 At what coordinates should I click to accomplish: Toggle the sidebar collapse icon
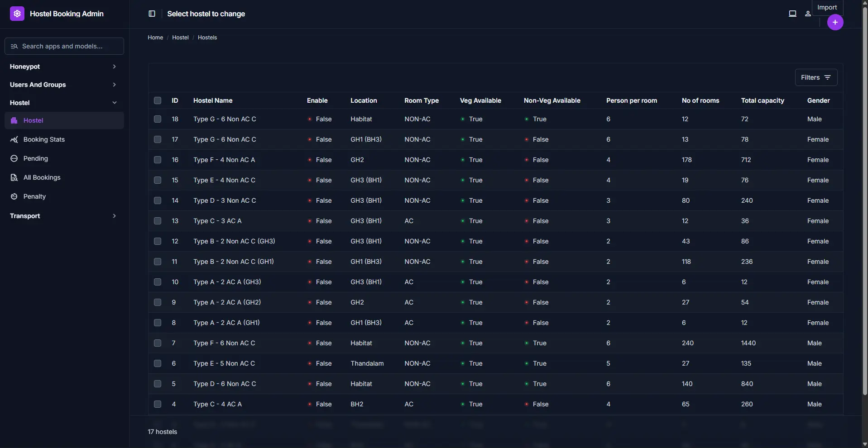(x=152, y=14)
